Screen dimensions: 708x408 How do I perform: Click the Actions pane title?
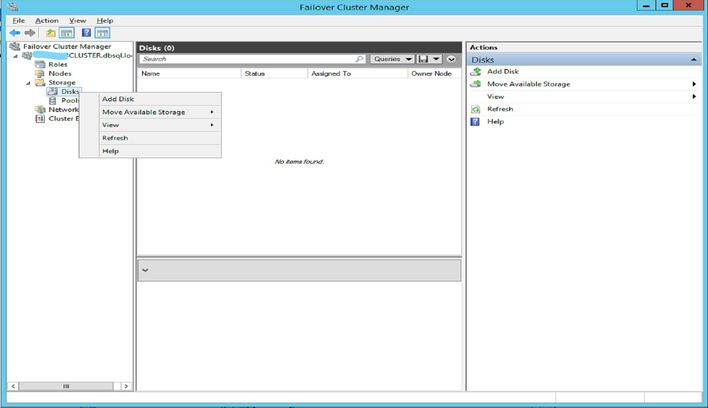483,47
